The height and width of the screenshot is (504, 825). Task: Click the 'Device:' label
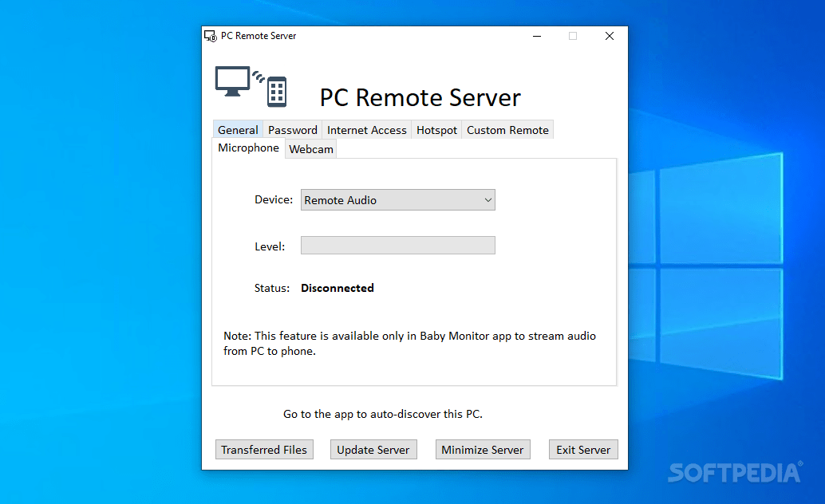pos(274,200)
